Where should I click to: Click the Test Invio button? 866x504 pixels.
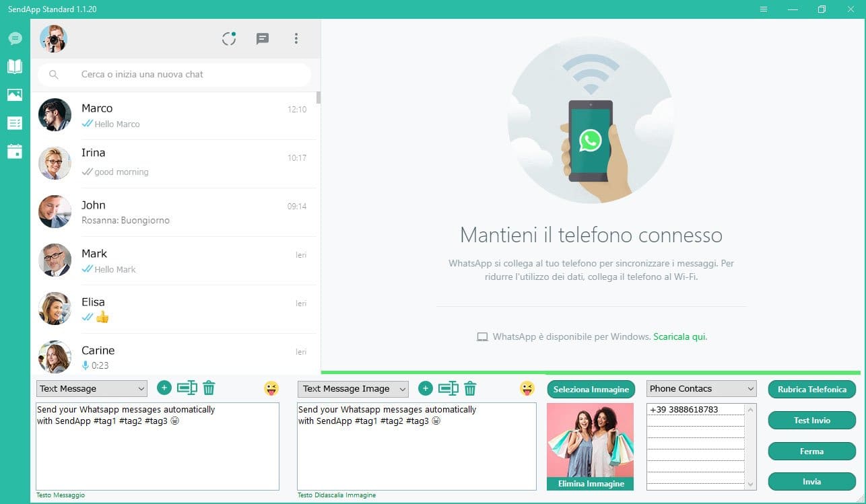[x=811, y=421]
